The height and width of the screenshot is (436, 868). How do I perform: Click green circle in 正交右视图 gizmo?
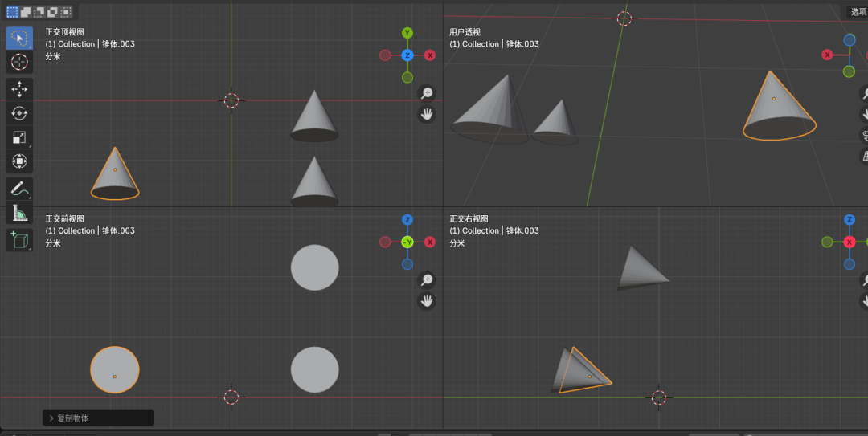point(827,242)
